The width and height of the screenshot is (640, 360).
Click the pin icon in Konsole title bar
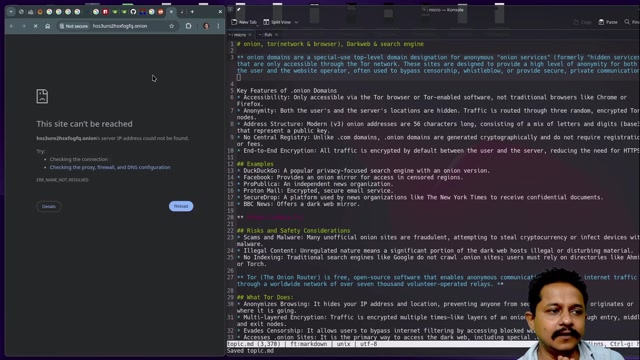pyautogui.click(x=239, y=10)
